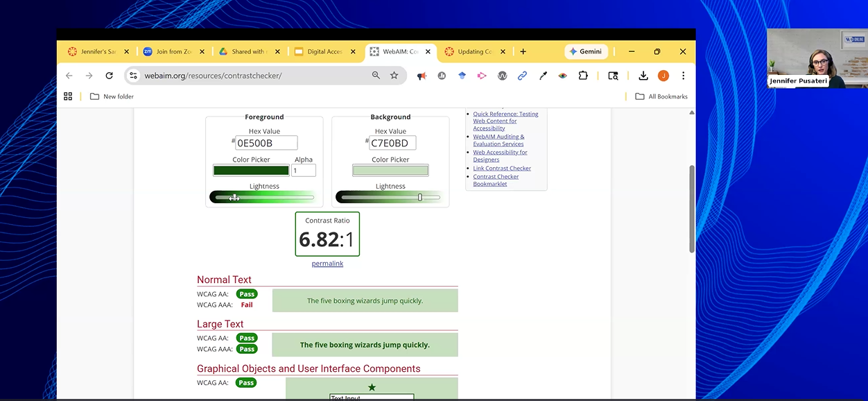The height and width of the screenshot is (401, 868).
Task: Open the Link Contrast Checker link
Action: [x=502, y=168]
